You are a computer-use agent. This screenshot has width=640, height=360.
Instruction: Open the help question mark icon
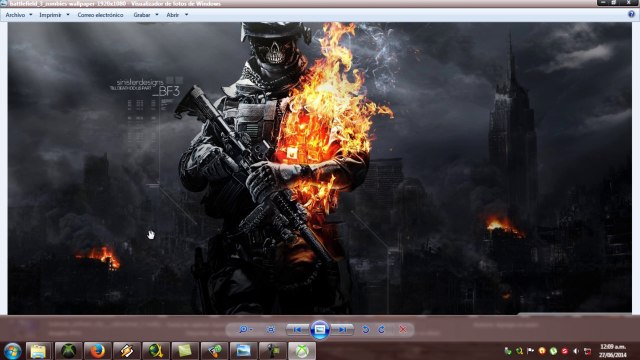[631, 14]
